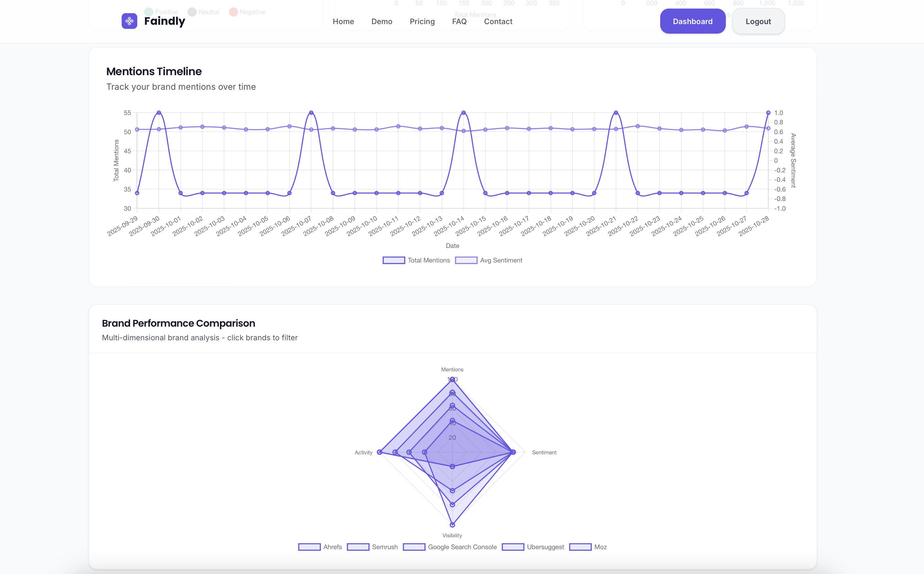Click 2025-10-07 mentions peak point
Viewport: 924px width, 574px height.
pyautogui.click(x=311, y=113)
